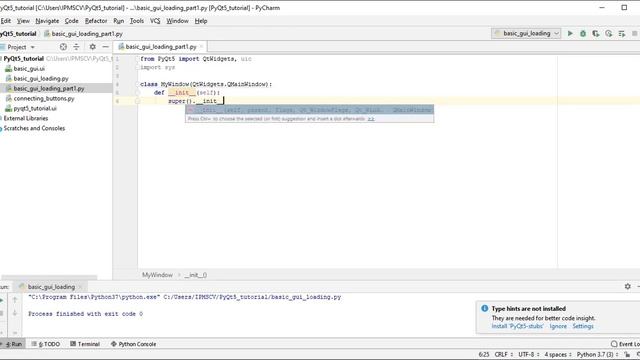Run with coverage from the toolbar
The height and width of the screenshot is (360, 640).
tap(596, 33)
